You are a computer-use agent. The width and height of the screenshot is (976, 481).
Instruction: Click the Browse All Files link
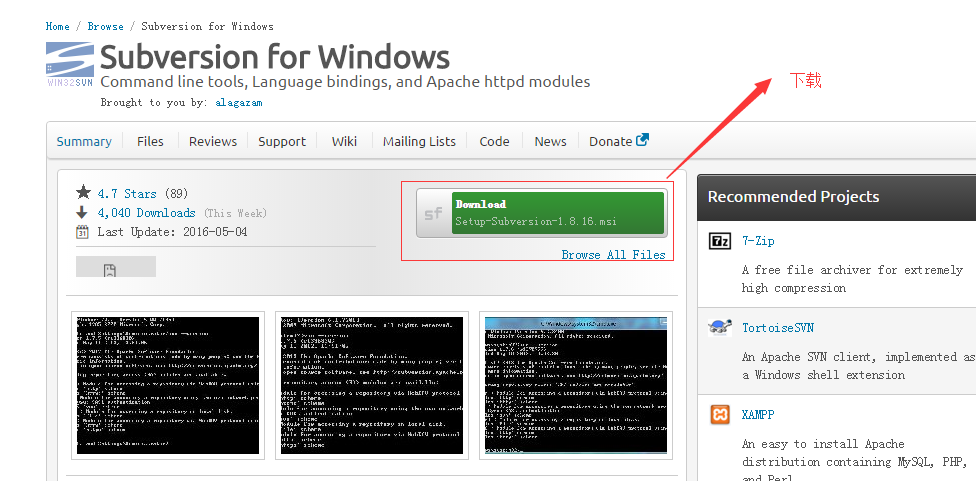click(x=613, y=255)
